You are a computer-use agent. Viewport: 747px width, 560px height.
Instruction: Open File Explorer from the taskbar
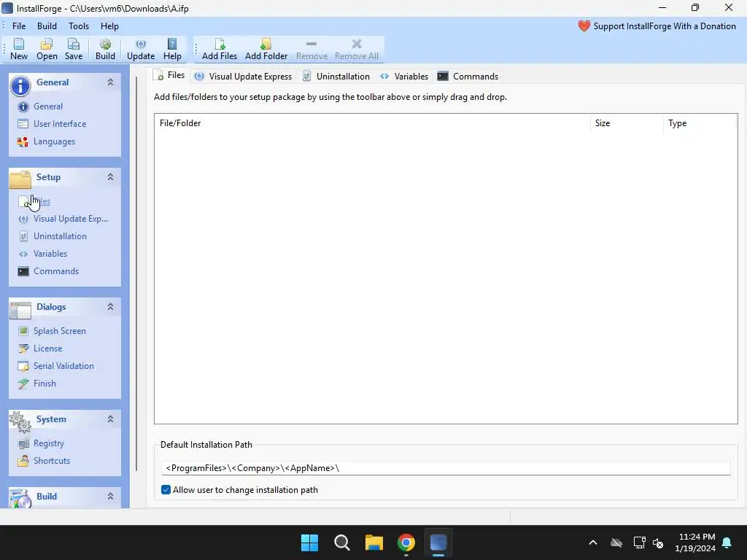(x=374, y=542)
